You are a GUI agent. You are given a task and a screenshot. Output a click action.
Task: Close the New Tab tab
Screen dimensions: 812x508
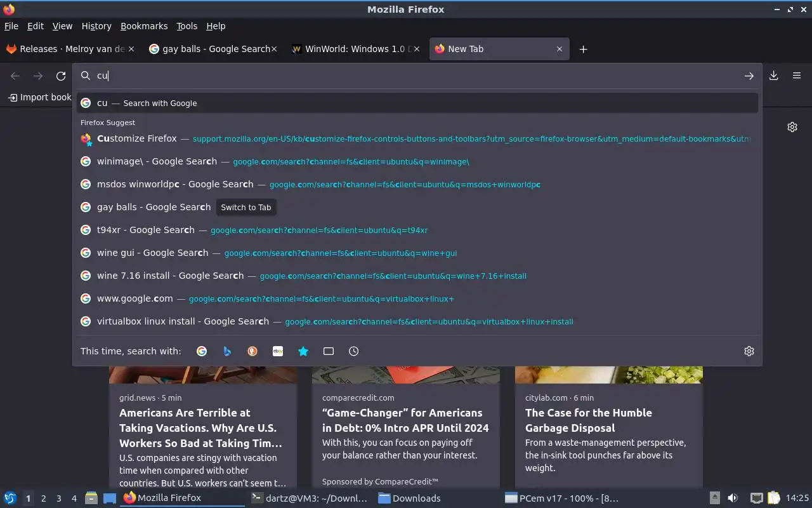click(x=560, y=49)
